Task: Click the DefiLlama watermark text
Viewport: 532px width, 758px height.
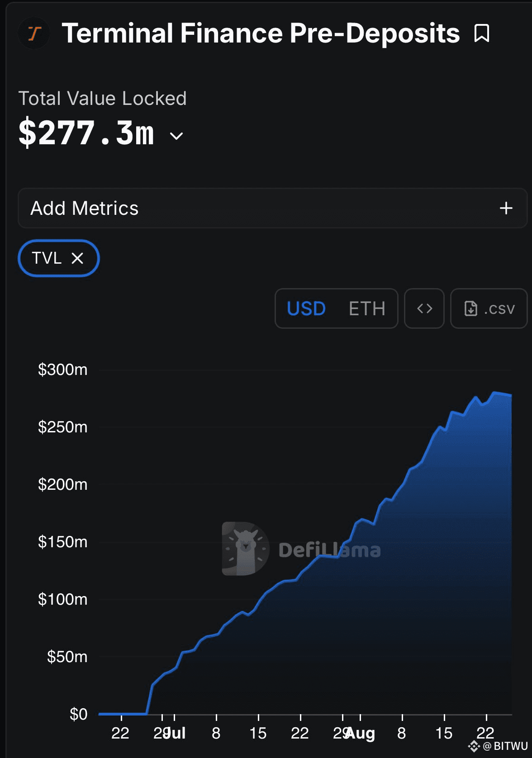Action: click(x=330, y=550)
